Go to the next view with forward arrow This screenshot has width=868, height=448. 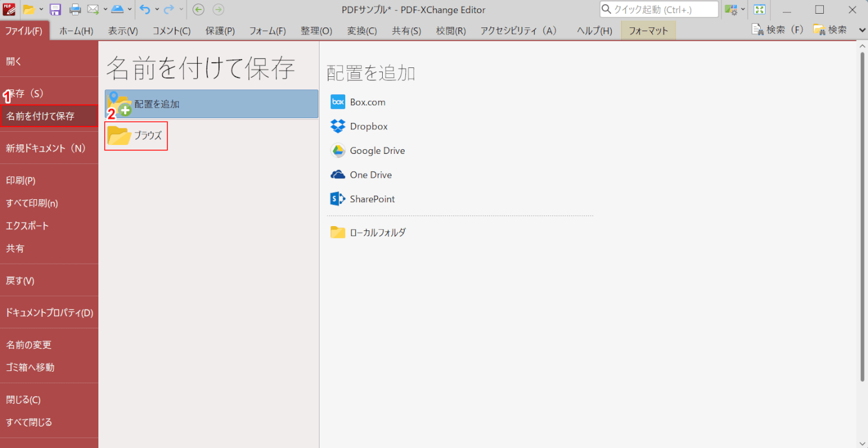coord(218,10)
